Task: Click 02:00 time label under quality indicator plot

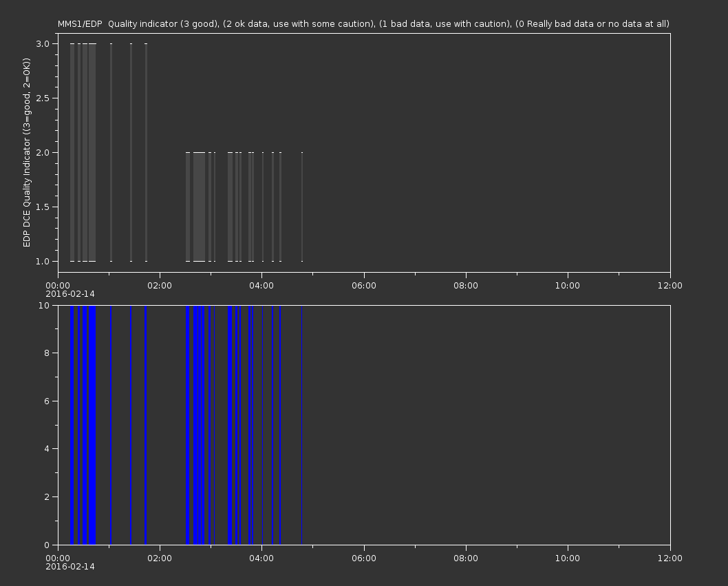Action: pyautogui.click(x=160, y=285)
